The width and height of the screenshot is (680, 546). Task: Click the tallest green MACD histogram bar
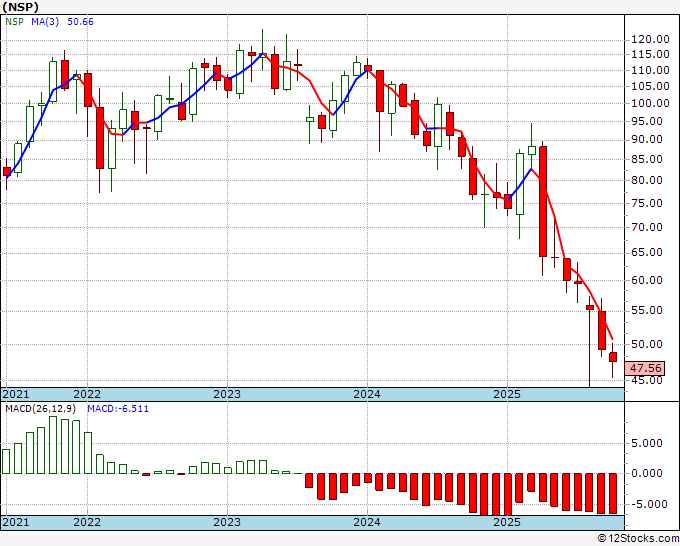pos(53,445)
